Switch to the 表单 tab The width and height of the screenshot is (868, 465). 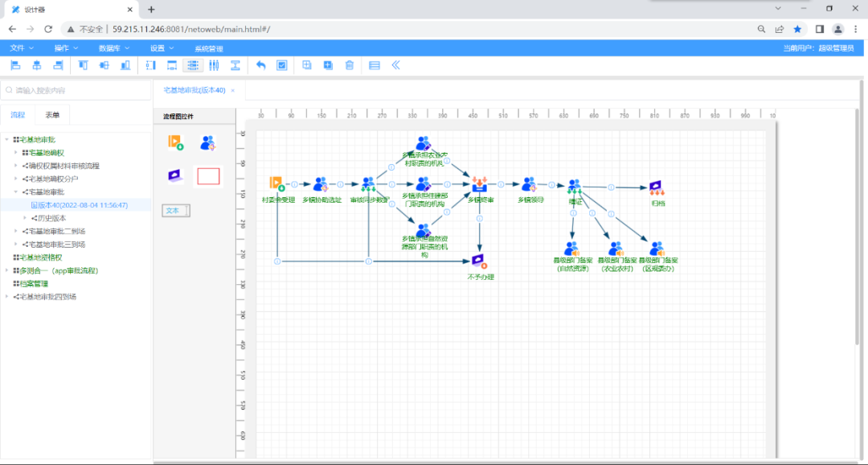(x=52, y=116)
